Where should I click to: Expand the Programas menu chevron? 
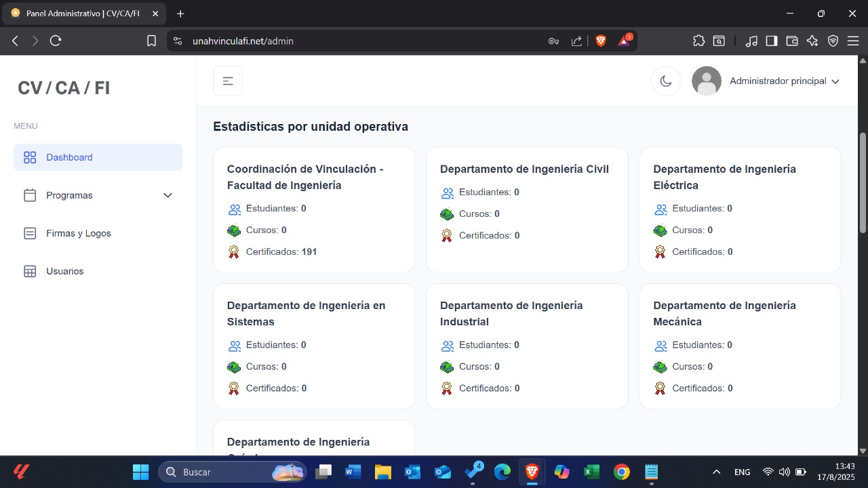(x=167, y=195)
